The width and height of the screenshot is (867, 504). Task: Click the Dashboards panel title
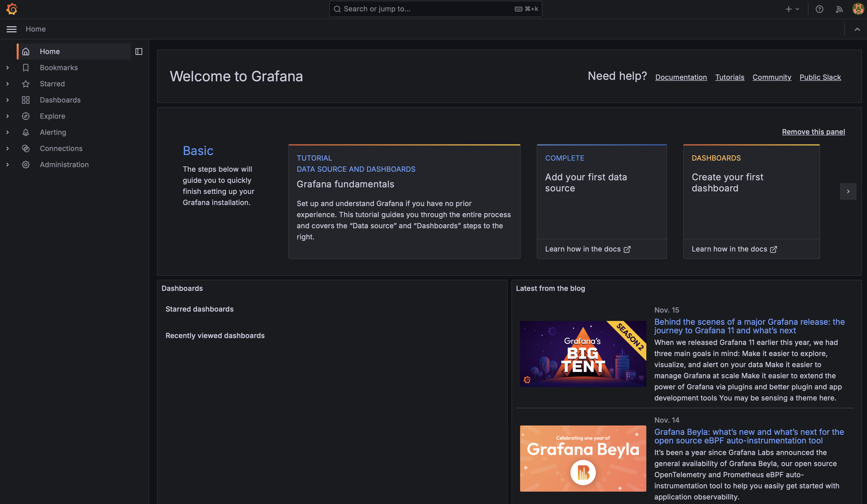coord(182,288)
